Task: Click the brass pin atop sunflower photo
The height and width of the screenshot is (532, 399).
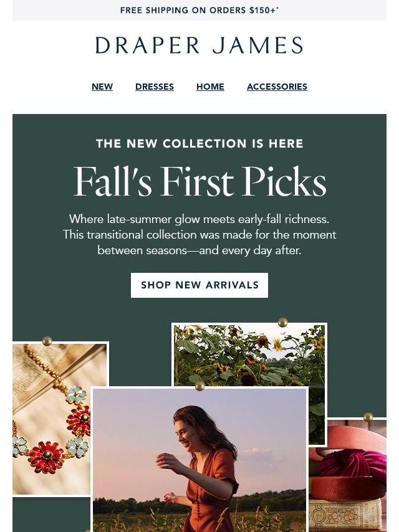Action: pyautogui.click(x=282, y=322)
